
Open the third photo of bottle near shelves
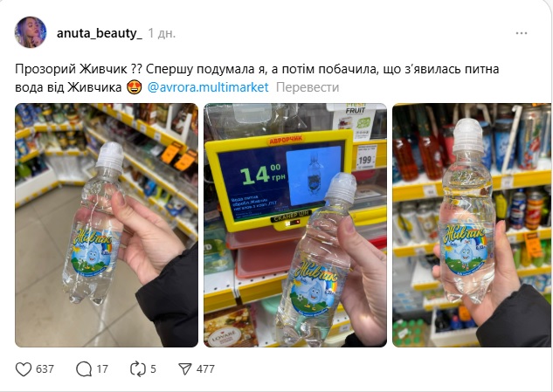[x=472, y=225]
